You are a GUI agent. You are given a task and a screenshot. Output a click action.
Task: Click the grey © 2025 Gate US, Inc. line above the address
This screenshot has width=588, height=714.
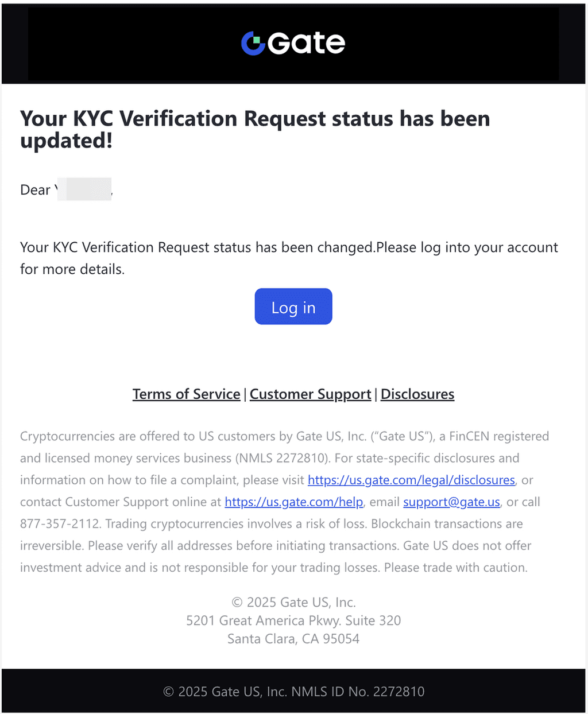point(293,602)
